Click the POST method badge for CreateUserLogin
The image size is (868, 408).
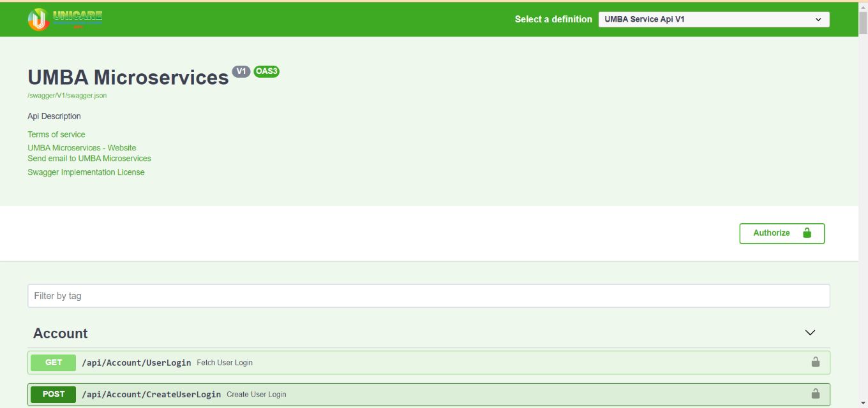54,395
